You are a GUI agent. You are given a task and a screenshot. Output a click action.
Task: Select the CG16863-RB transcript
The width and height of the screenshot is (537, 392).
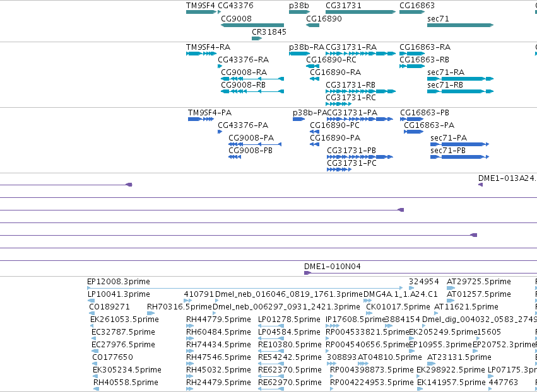pos(412,66)
